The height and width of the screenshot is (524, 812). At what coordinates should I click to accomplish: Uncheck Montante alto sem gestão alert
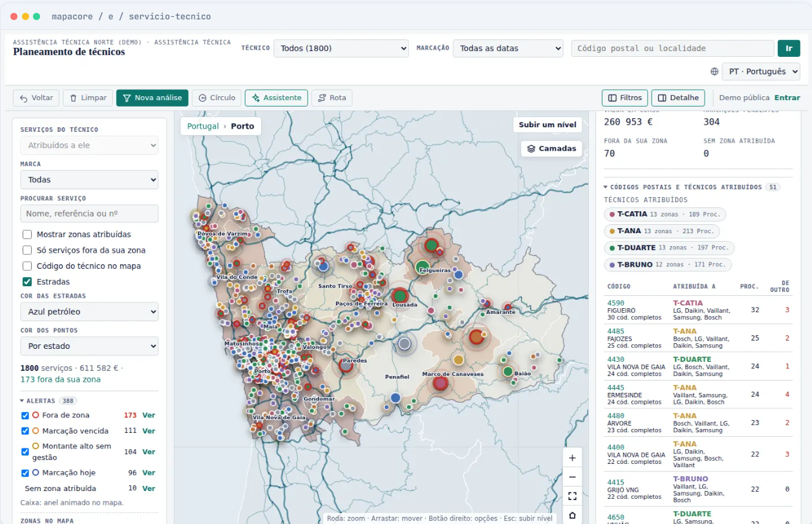[x=25, y=452]
